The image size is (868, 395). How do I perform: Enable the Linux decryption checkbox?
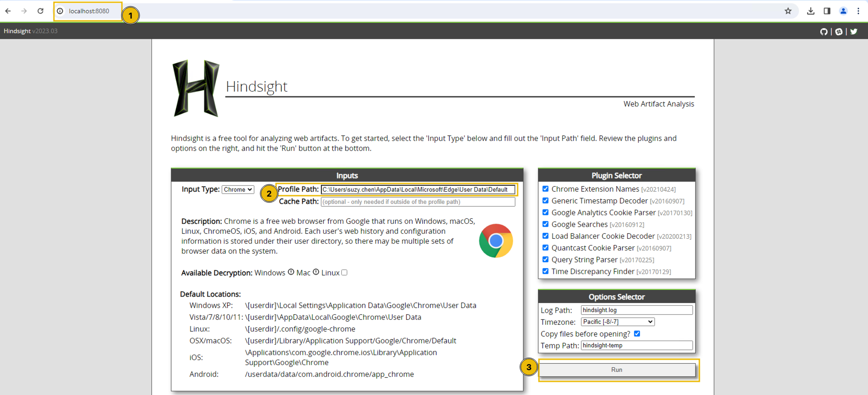click(344, 273)
